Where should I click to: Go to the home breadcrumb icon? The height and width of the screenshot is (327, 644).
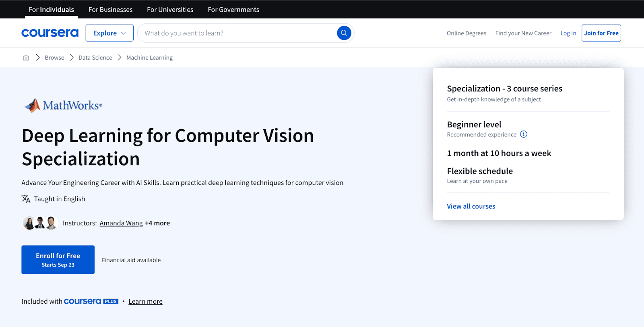[x=26, y=58]
